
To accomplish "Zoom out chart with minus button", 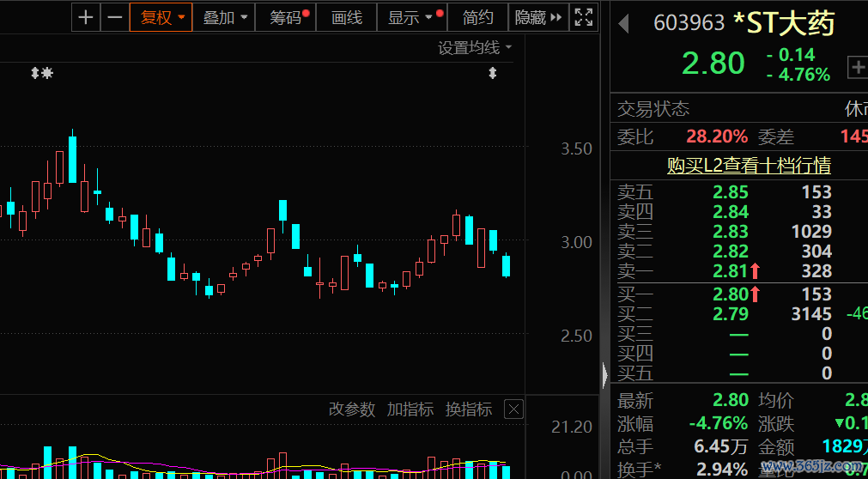I will click(114, 18).
